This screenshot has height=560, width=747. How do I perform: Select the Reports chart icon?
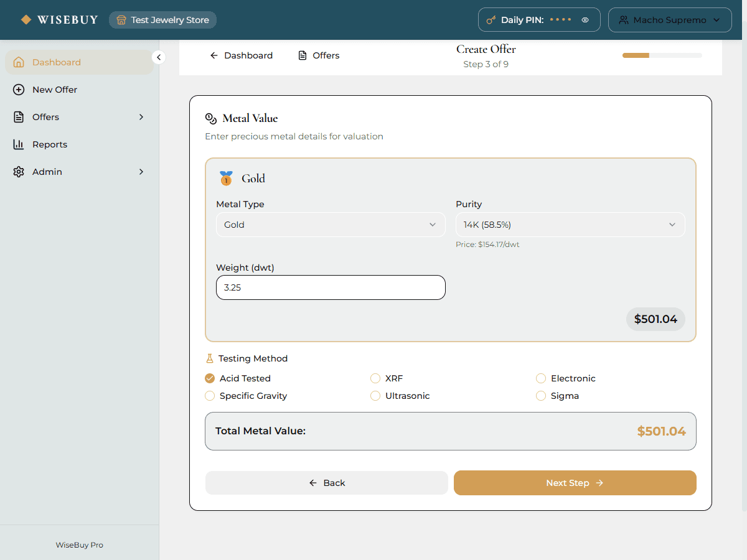(18, 144)
